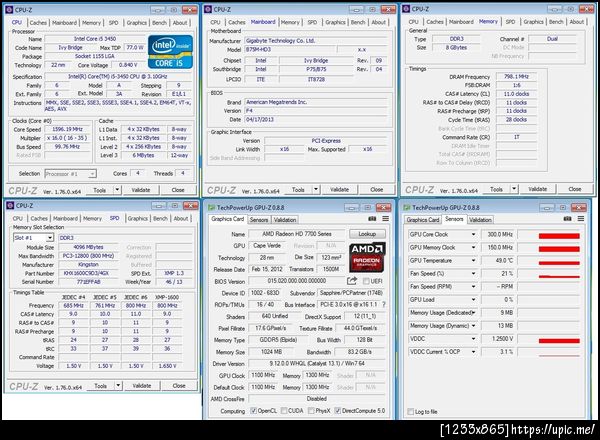
Task: Select About tab in SPD window
Action: pos(181,218)
